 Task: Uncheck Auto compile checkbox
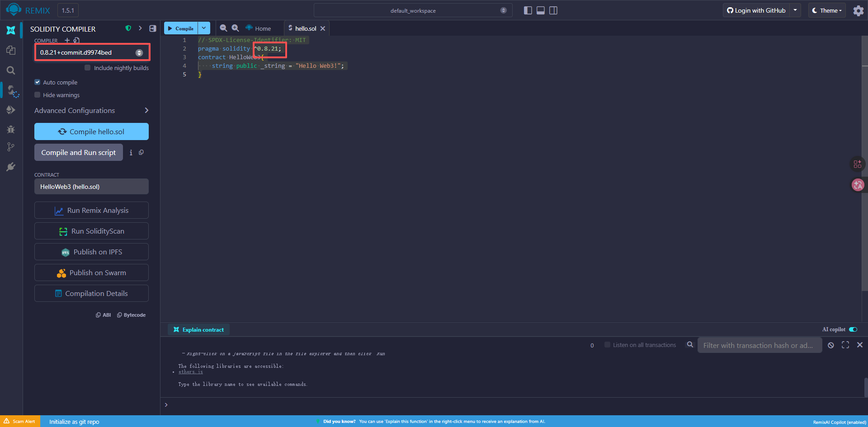(x=37, y=82)
